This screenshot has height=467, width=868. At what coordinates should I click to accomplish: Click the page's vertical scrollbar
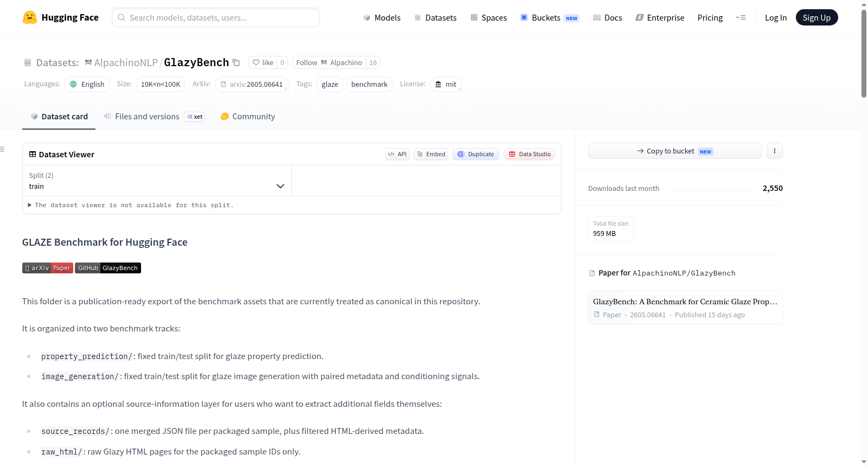864,53
